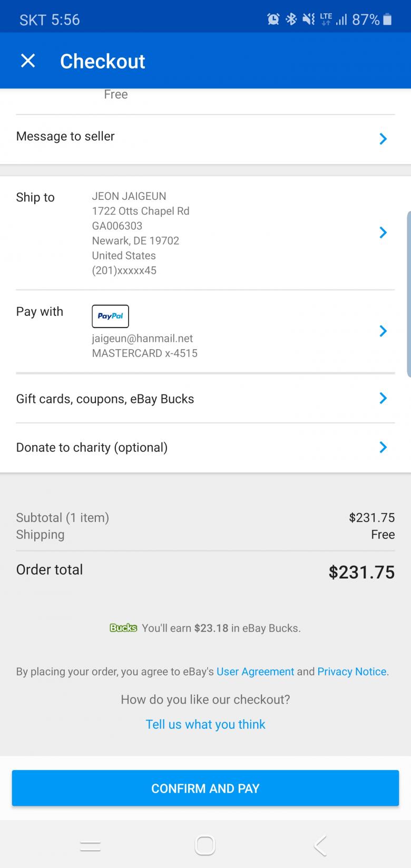Click the vertical scrollbar handle
The height and width of the screenshot is (868, 411).
[409, 294]
